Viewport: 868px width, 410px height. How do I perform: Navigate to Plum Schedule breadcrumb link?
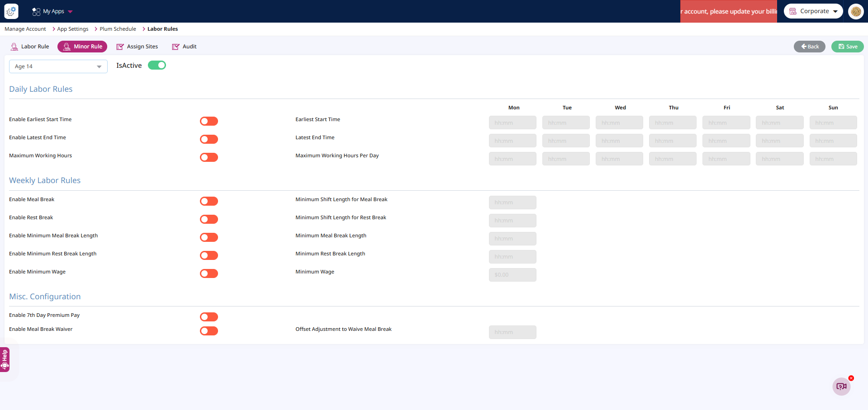pos(118,29)
